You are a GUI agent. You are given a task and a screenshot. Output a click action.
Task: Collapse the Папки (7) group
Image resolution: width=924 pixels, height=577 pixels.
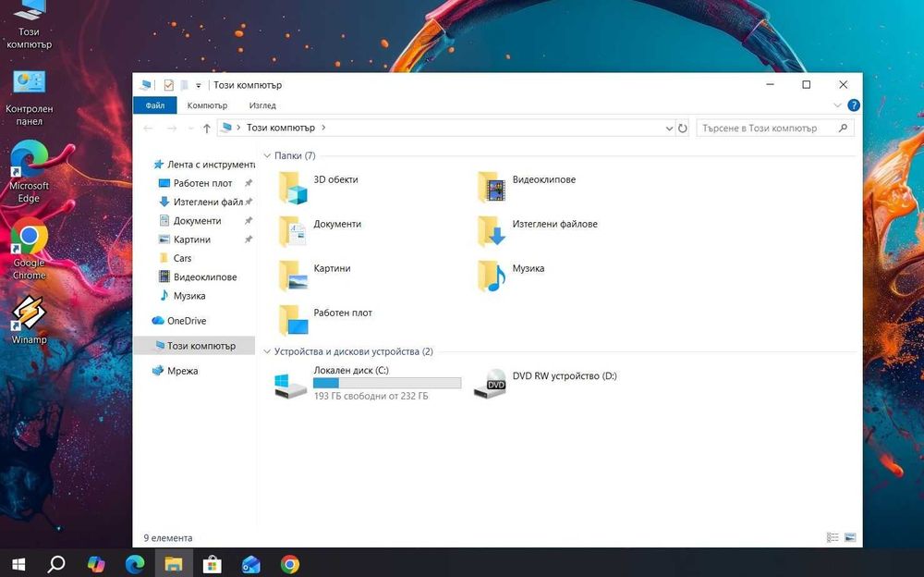coord(267,155)
